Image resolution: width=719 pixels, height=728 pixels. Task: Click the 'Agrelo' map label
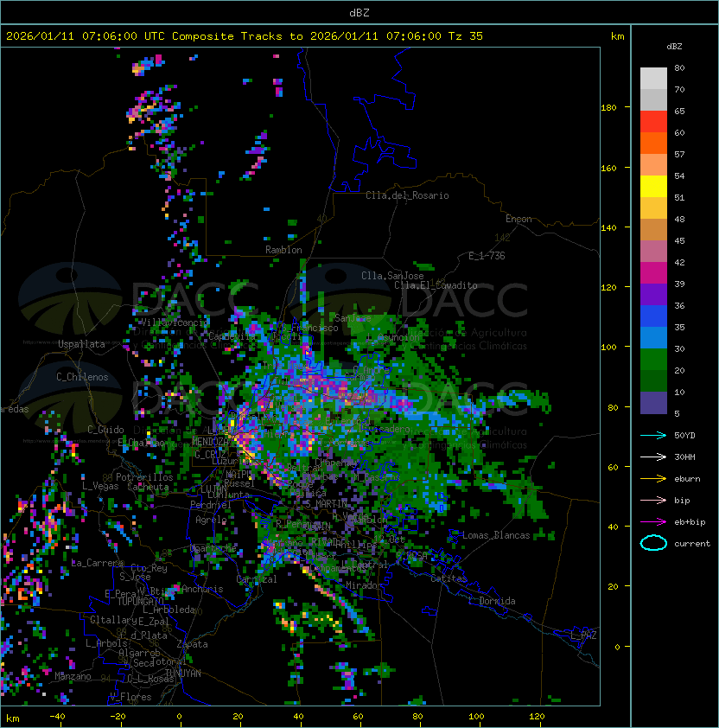tap(211, 520)
